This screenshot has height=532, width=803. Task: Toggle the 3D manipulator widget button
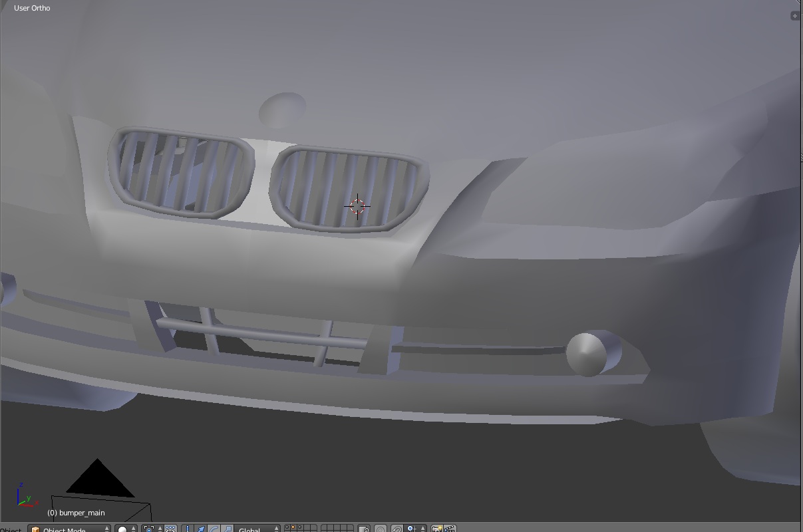pos(188,529)
